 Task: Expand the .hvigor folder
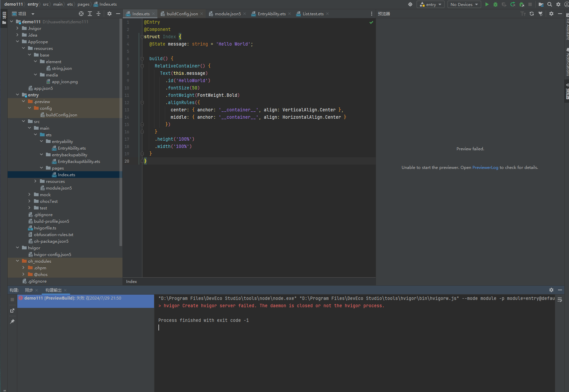click(x=17, y=28)
